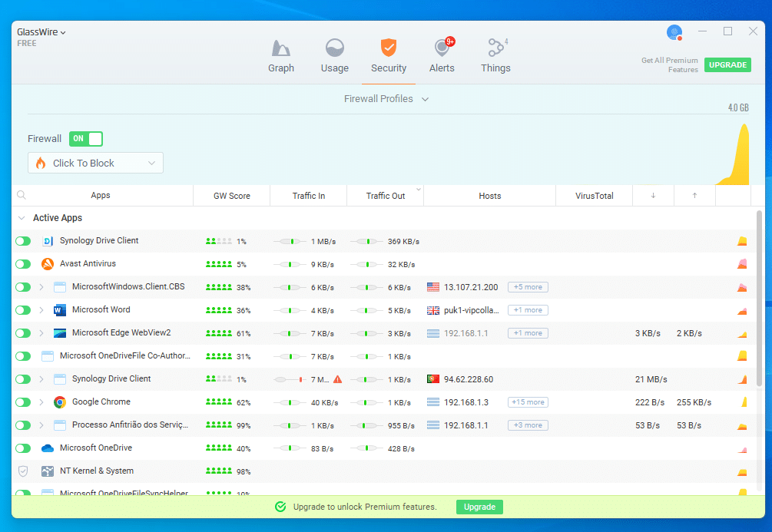Adjust the Traffic In slider for Google Chrome
The height and width of the screenshot is (532, 772).
290,402
